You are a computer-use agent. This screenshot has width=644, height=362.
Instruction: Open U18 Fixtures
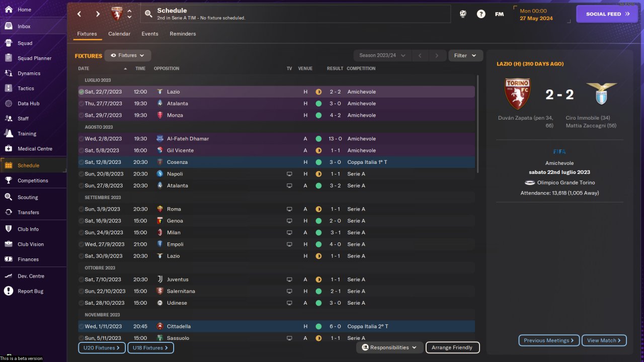(151, 347)
